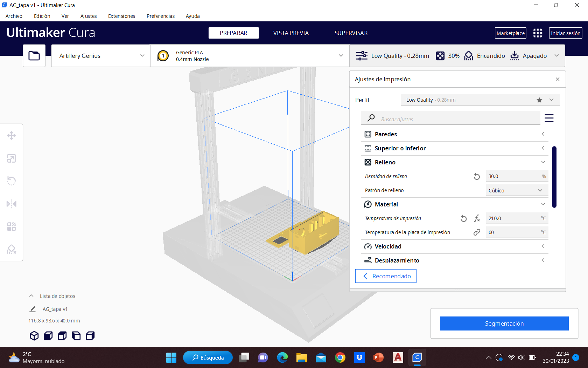Click star icon in Perfil selector
Image resolution: width=588 pixels, height=368 pixels.
539,100
